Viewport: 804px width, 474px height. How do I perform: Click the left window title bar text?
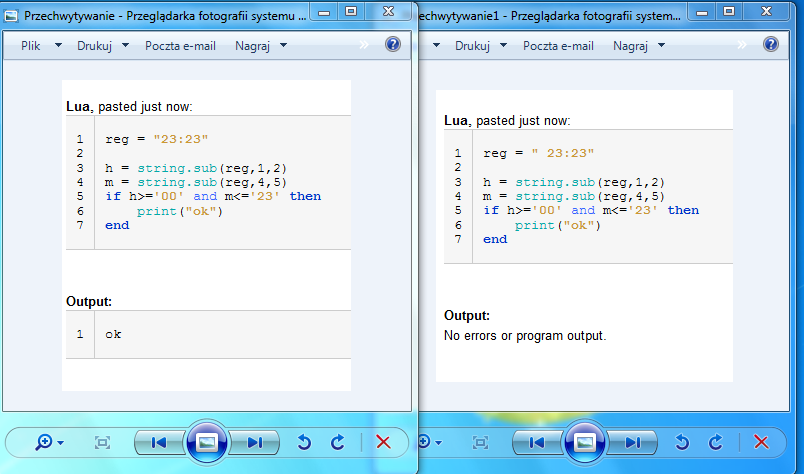[165, 16]
